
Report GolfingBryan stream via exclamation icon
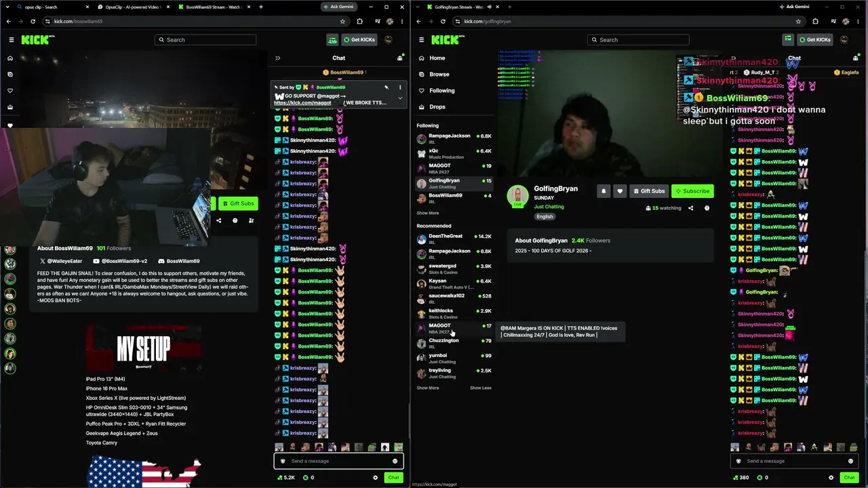click(707, 208)
